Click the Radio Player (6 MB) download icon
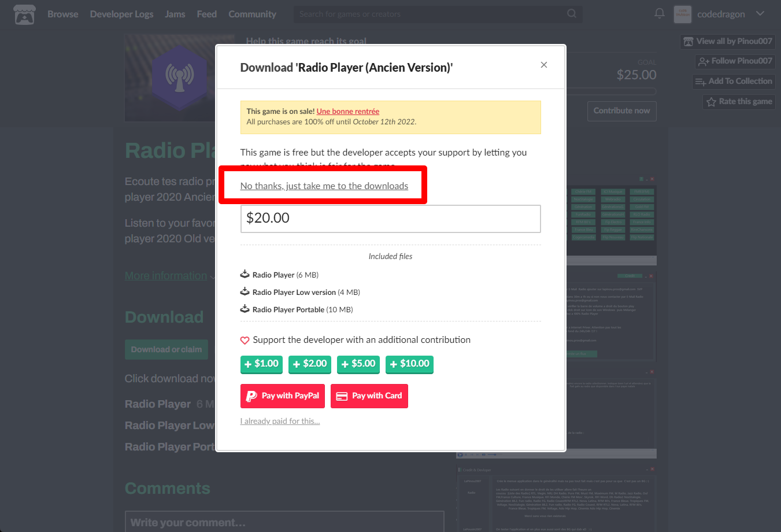The width and height of the screenshot is (781, 532). (x=245, y=274)
